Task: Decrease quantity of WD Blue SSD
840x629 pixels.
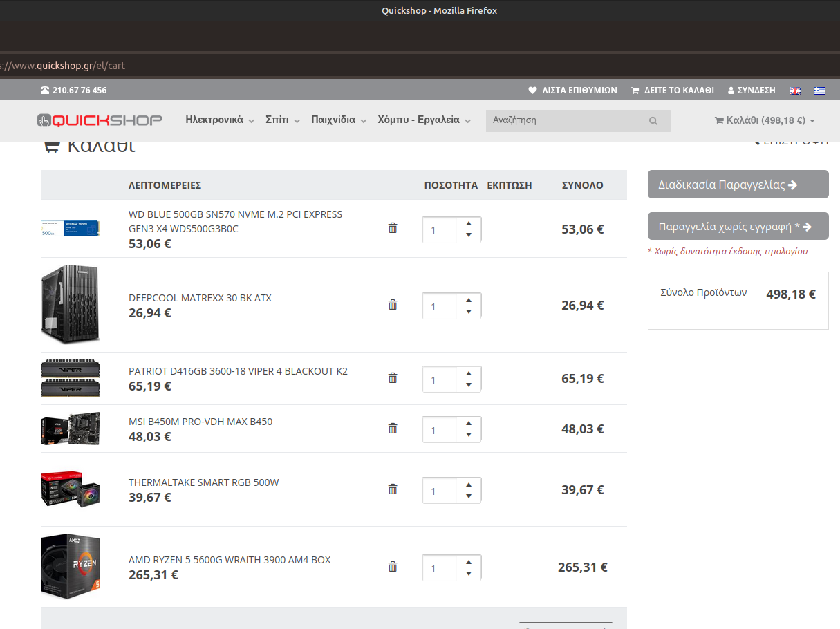Action: tap(469, 235)
